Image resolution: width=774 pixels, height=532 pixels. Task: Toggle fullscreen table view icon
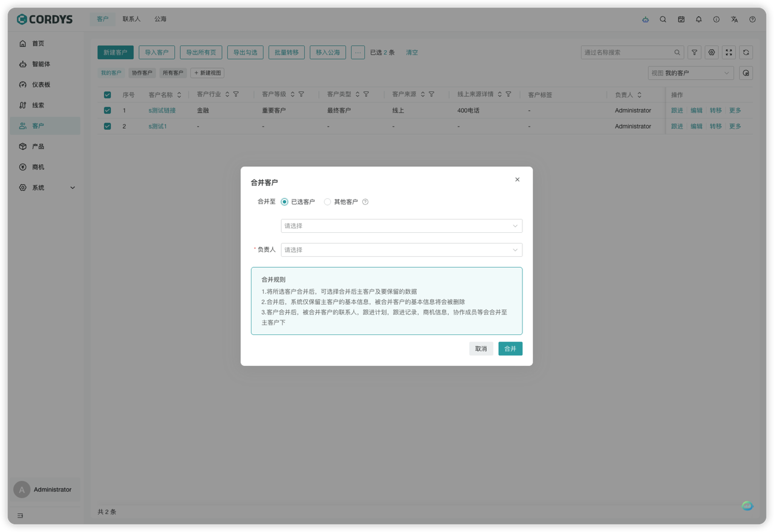pos(729,53)
